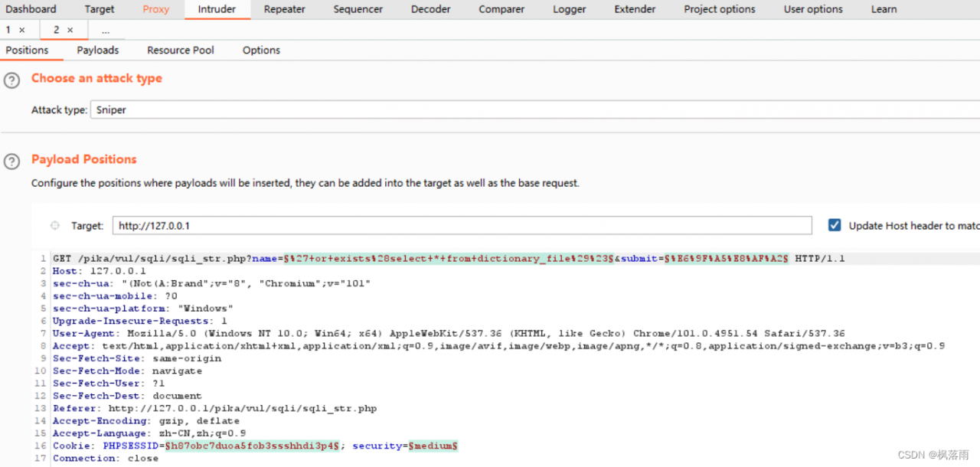Click the sec-ch-ua header line
Screen dimensions: 980x467
click(212, 283)
